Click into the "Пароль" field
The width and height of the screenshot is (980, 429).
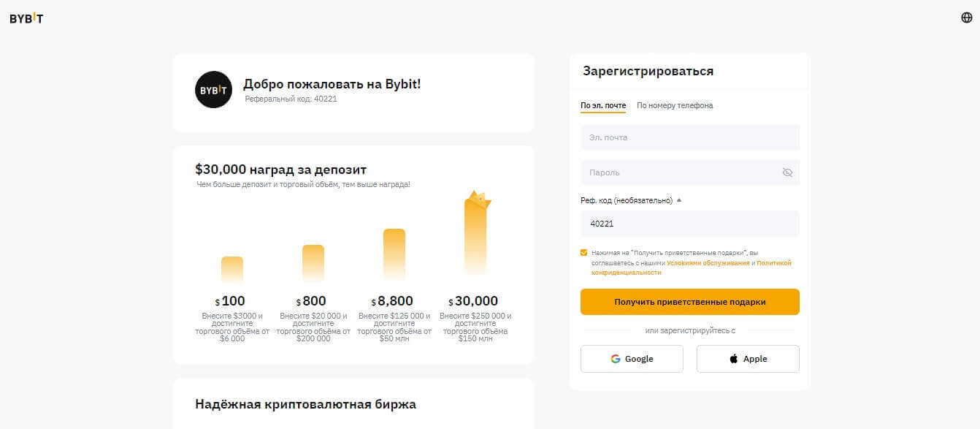click(679, 172)
